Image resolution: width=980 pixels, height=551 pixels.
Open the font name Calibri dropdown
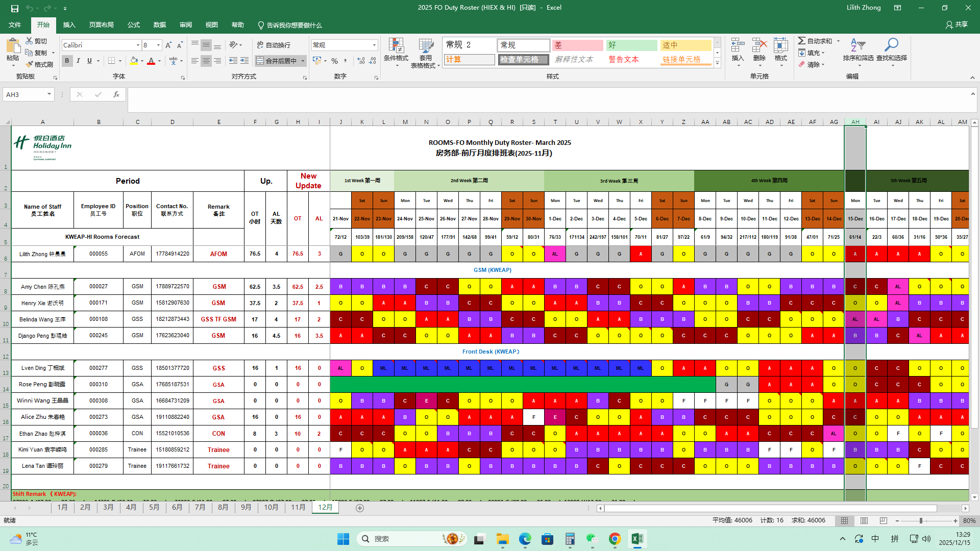click(138, 45)
